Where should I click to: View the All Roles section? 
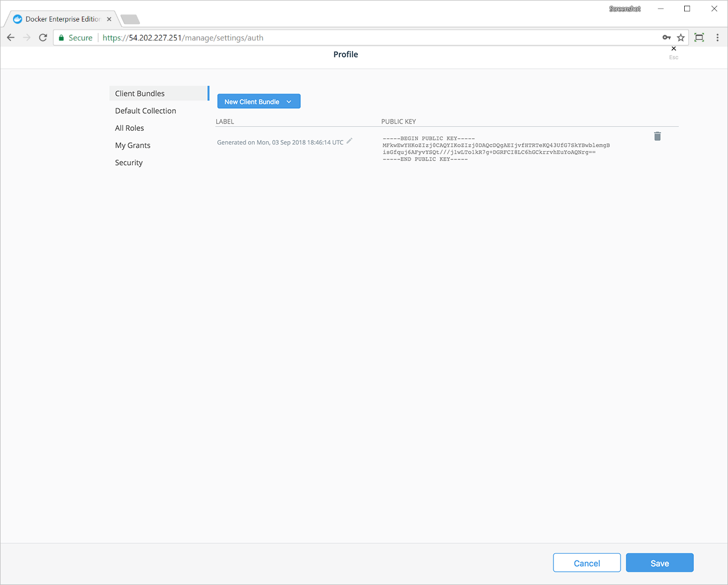tap(129, 127)
